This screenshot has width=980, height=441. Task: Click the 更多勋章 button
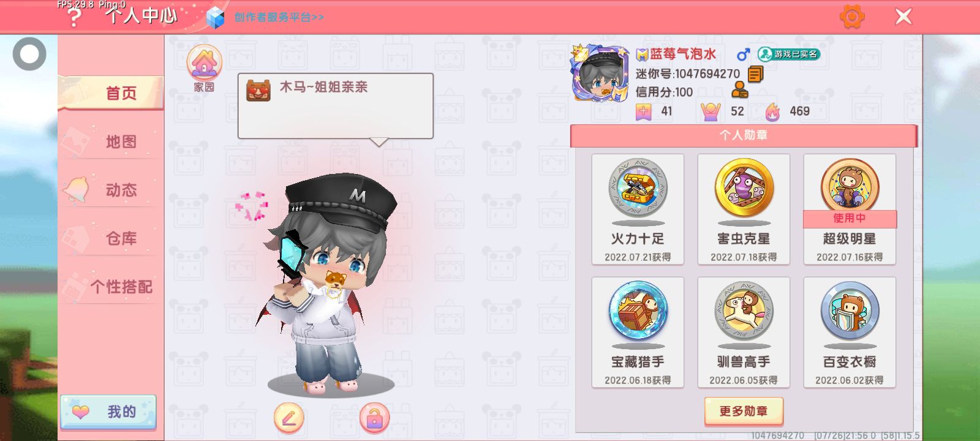[x=744, y=411]
